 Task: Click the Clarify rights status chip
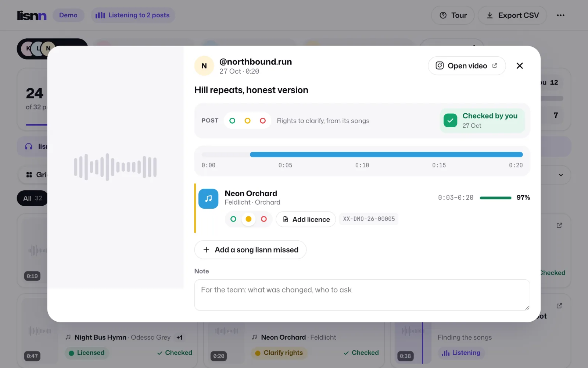click(x=279, y=353)
